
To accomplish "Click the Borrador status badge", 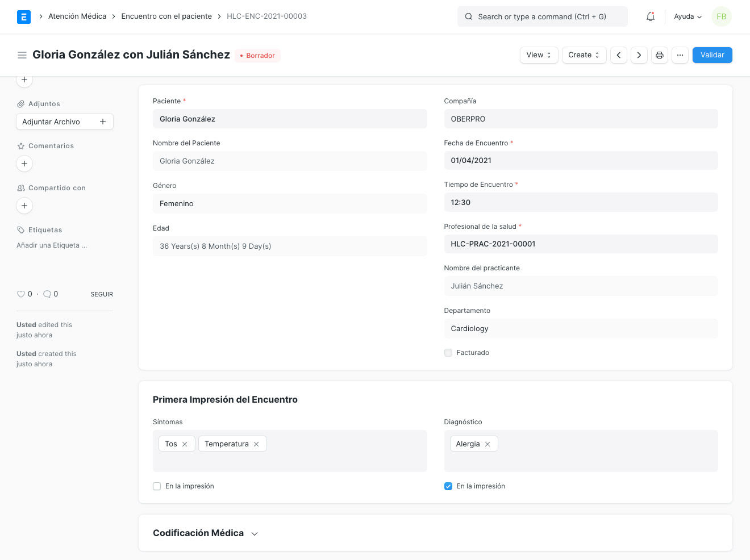I will [257, 56].
